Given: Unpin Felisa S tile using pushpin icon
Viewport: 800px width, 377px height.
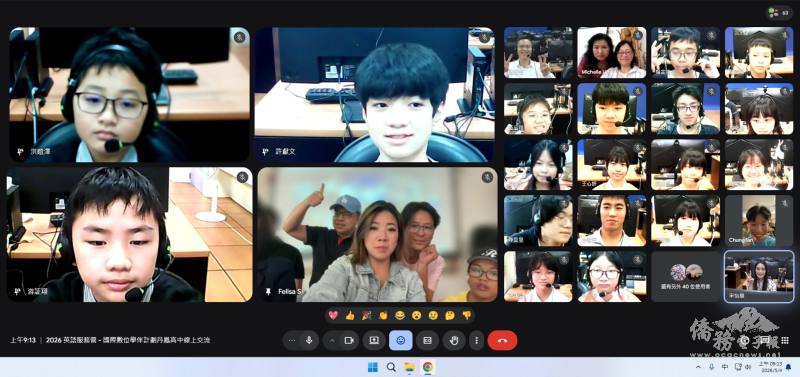Looking at the screenshot, I should point(267,292).
